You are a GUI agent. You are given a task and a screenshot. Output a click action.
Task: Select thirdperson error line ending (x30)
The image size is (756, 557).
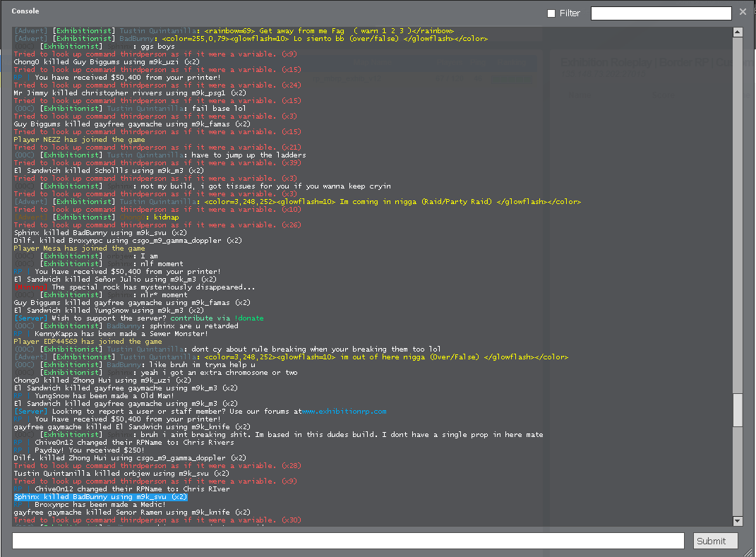[x=157, y=520]
